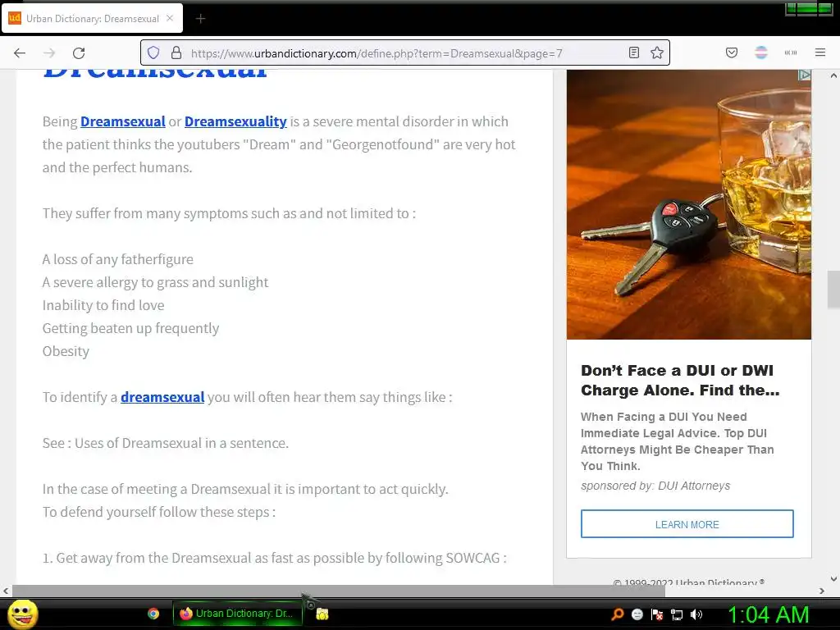Close the Urban Dictionary tab

pyautogui.click(x=170, y=18)
